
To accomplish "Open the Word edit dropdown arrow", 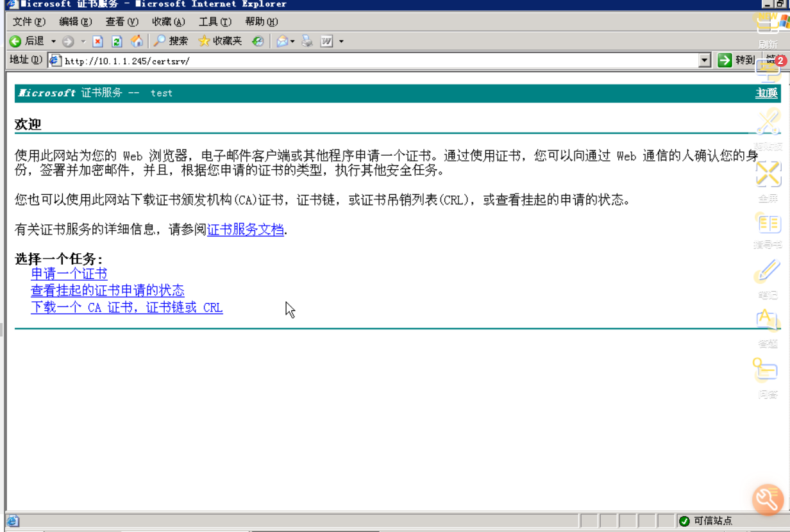I will pos(341,42).
